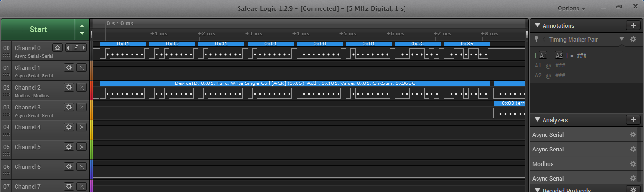Collapse the Analyzers panel
Viewport: 644px width, 192px height.
click(x=537, y=120)
